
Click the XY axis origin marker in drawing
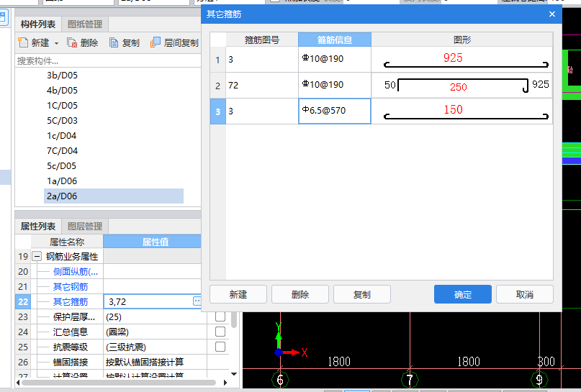pyautogui.click(x=279, y=352)
